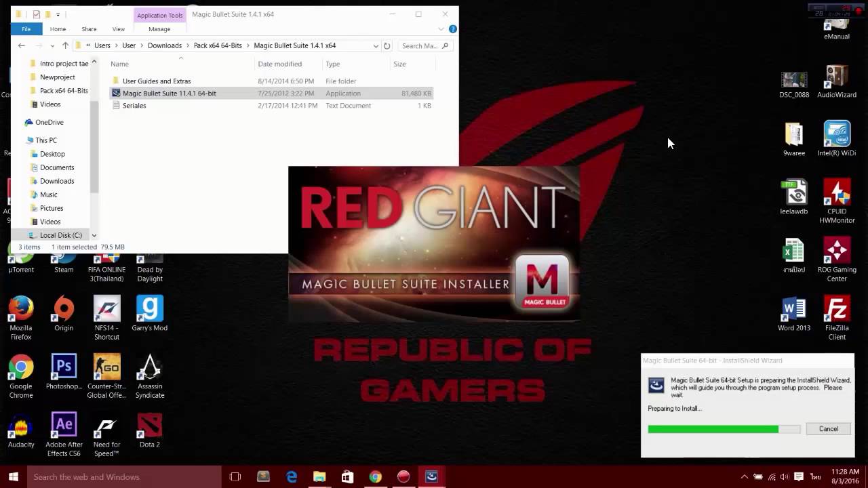This screenshot has width=868, height=488.
Task: Select User Guides and Extras folder
Action: tap(157, 81)
